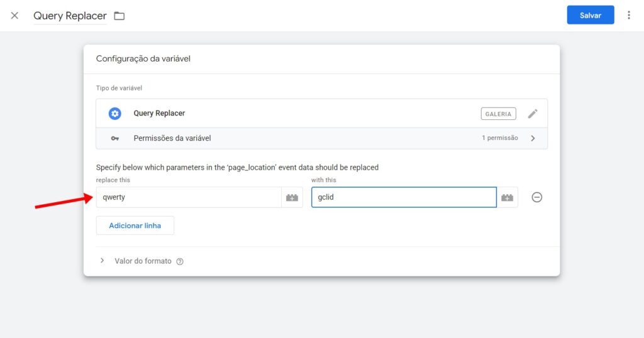Click the GALERIA badge
This screenshot has width=644, height=338.
498,114
